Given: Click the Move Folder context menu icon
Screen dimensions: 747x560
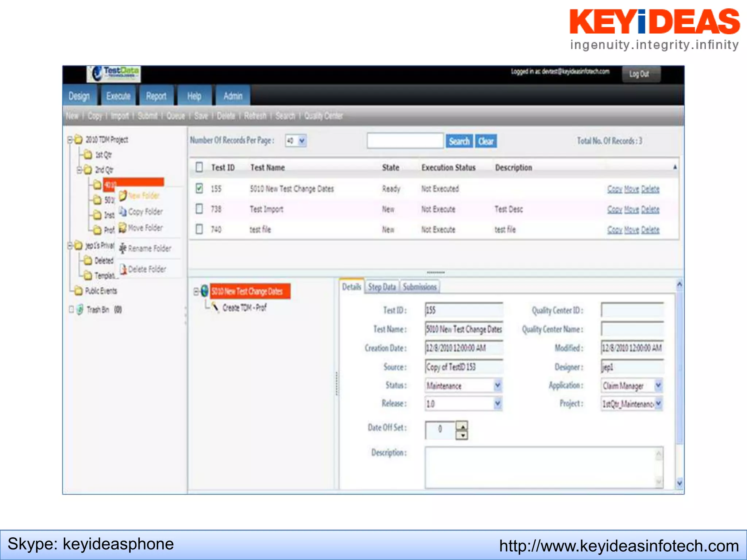Looking at the screenshot, I should pyautogui.click(x=123, y=227).
